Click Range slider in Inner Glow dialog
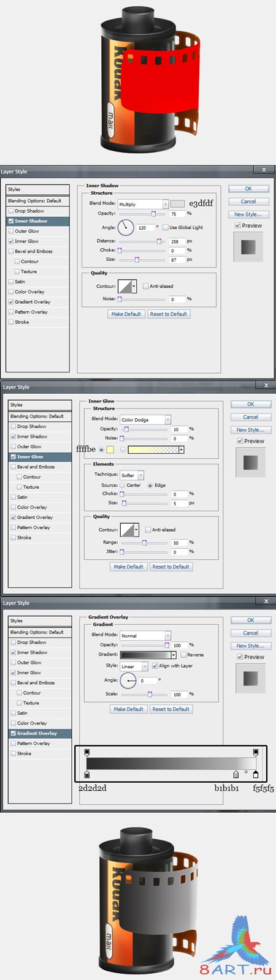 [144, 543]
